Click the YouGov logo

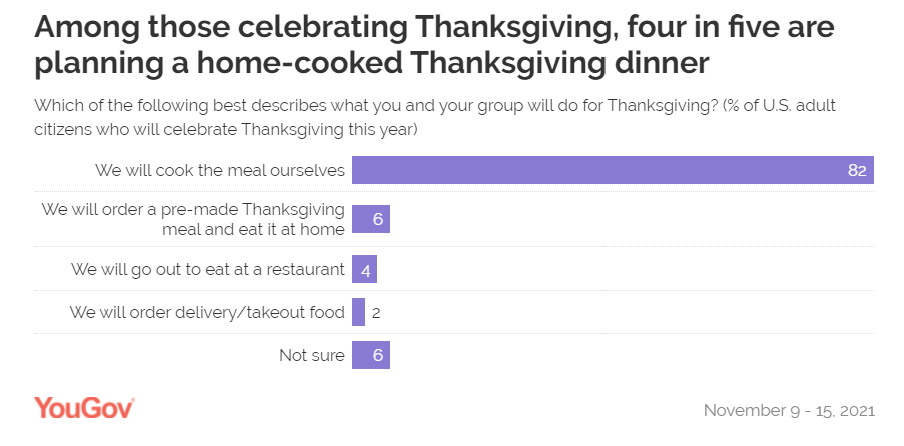(x=84, y=408)
